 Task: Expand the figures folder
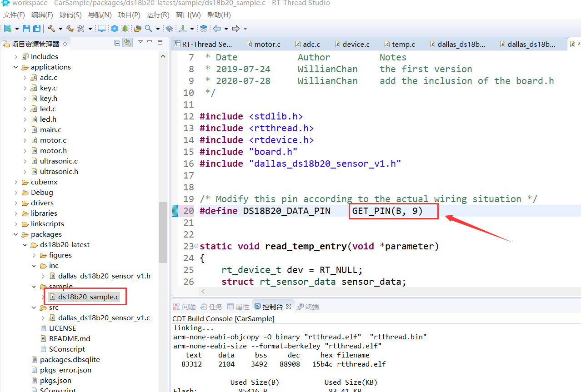point(34,255)
